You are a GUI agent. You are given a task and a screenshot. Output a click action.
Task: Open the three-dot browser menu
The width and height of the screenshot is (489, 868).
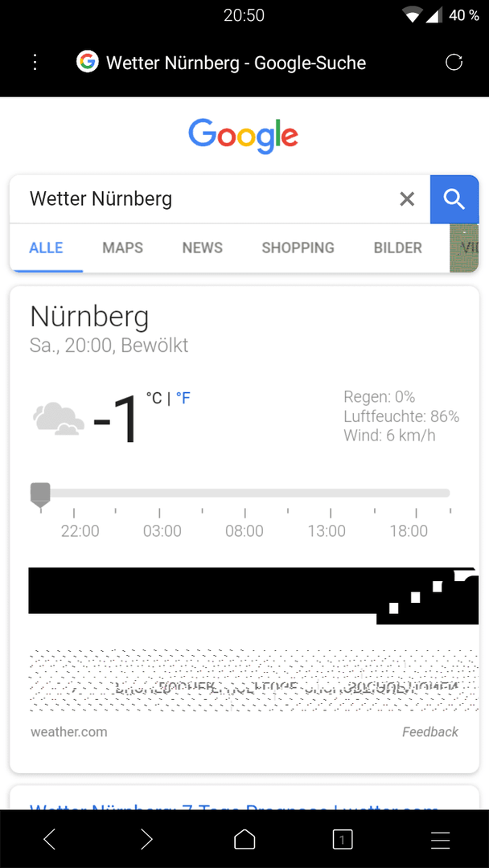click(35, 63)
